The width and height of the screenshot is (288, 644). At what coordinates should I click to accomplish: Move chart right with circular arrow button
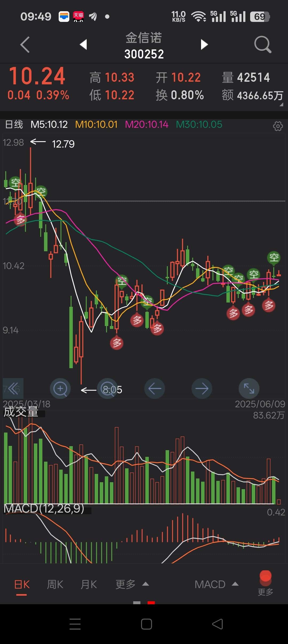[202, 388]
